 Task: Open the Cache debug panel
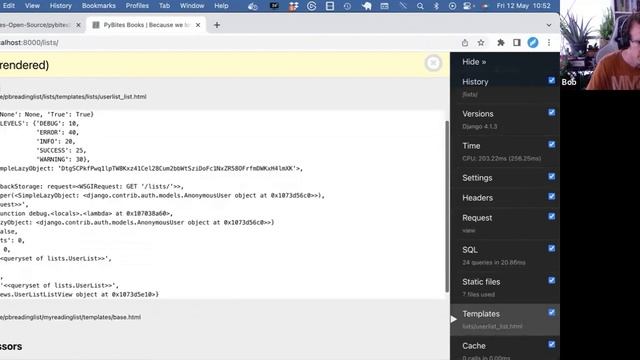pos(474,346)
